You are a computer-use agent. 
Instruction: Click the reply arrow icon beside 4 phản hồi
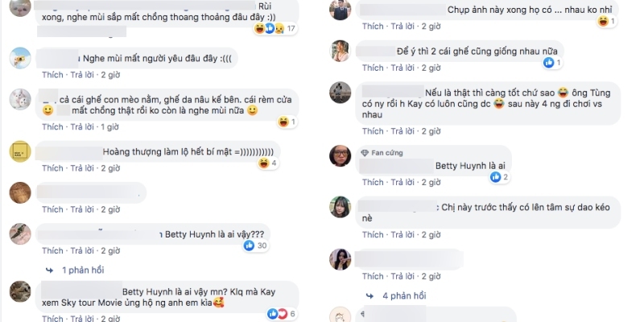[370, 295]
